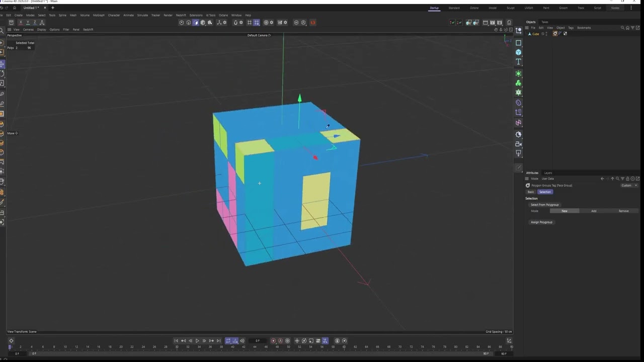This screenshot has width=644, height=362.
Task: Toggle Z axis lock
Action: (35, 23)
